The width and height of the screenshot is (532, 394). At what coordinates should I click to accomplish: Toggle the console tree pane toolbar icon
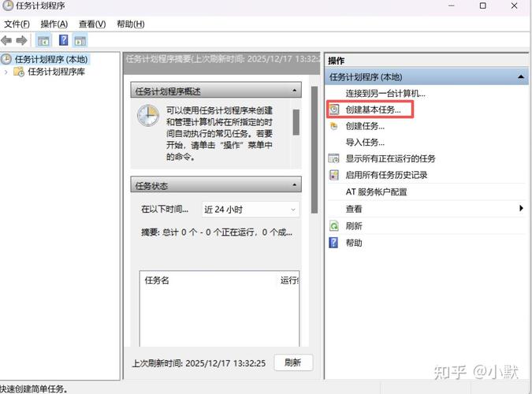coord(43,41)
